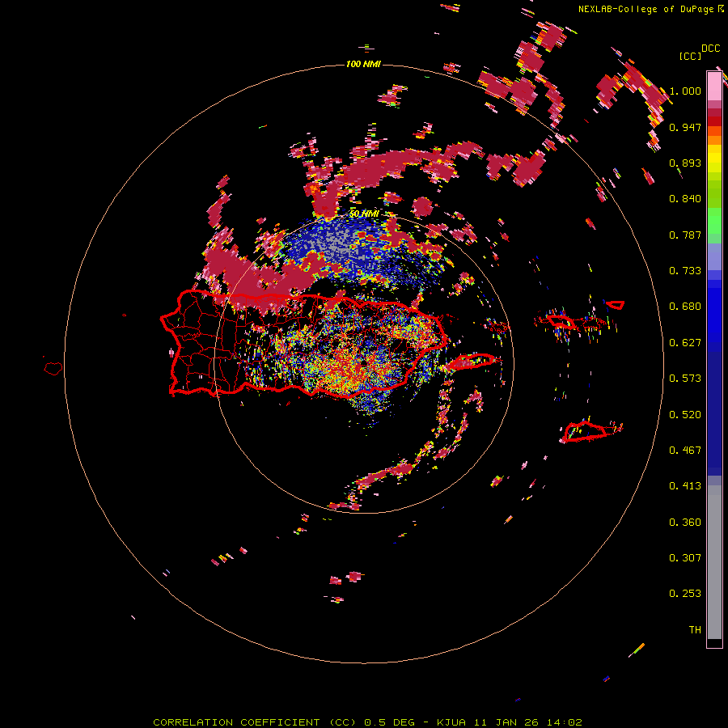Click the 0.360 color scale value
Viewport: 728px width, 728px height.
pos(685,523)
